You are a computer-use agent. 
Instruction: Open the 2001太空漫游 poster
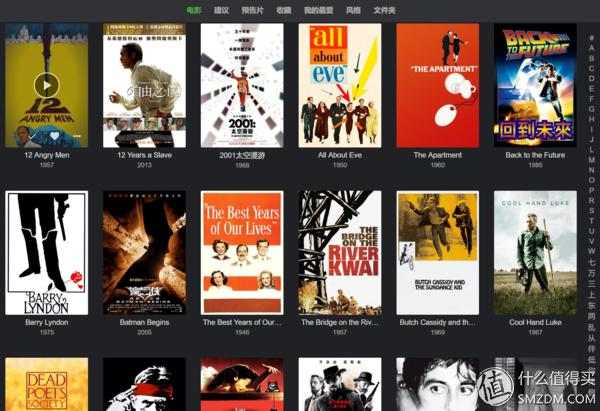pos(242,85)
